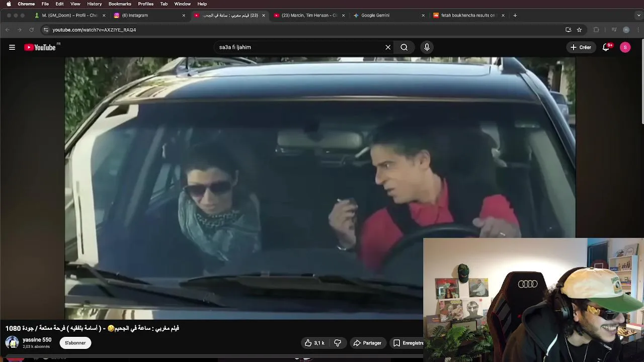Open Chrome profile avatar
644x362 pixels.
tap(626, 30)
